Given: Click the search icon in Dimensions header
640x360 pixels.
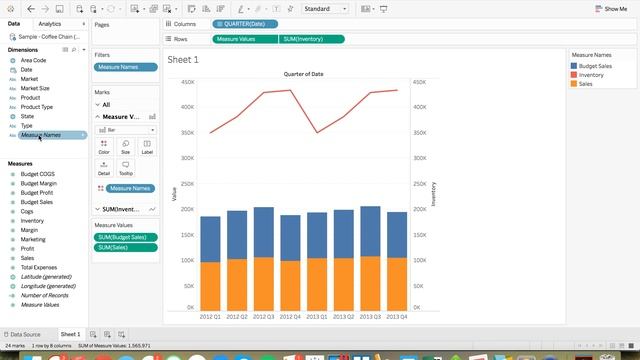Looking at the screenshot, I should [74, 50].
